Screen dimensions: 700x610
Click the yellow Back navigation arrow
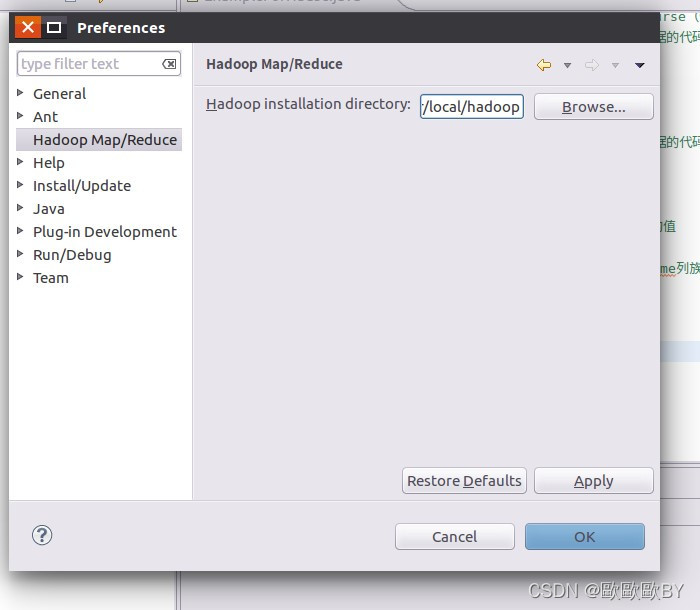pyautogui.click(x=544, y=65)
